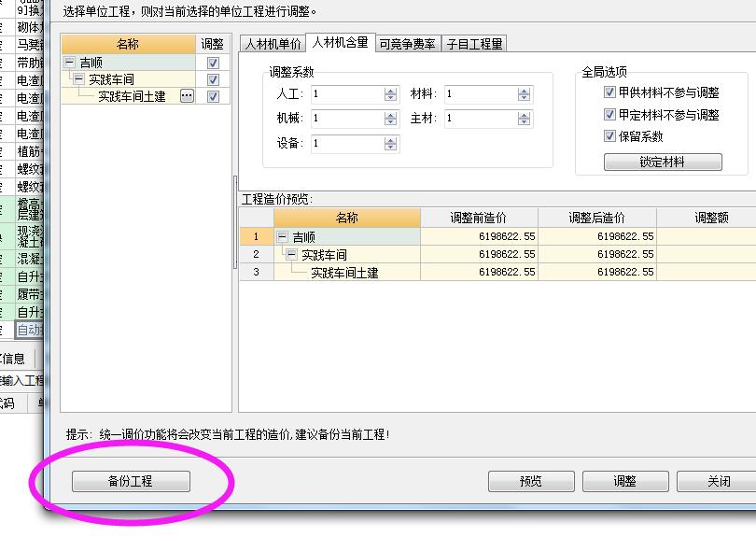This screenshot has height=537, width=756.
Task: Click the 调整 button at bottom
Action: pos(624,481)
